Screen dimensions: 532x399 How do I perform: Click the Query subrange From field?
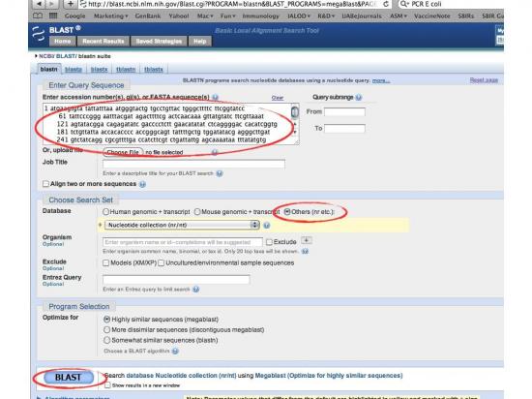click(x=344, y=111)
